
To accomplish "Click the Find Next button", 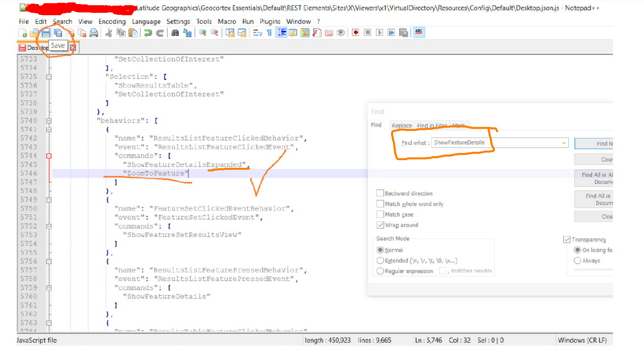I will [594, 144].
